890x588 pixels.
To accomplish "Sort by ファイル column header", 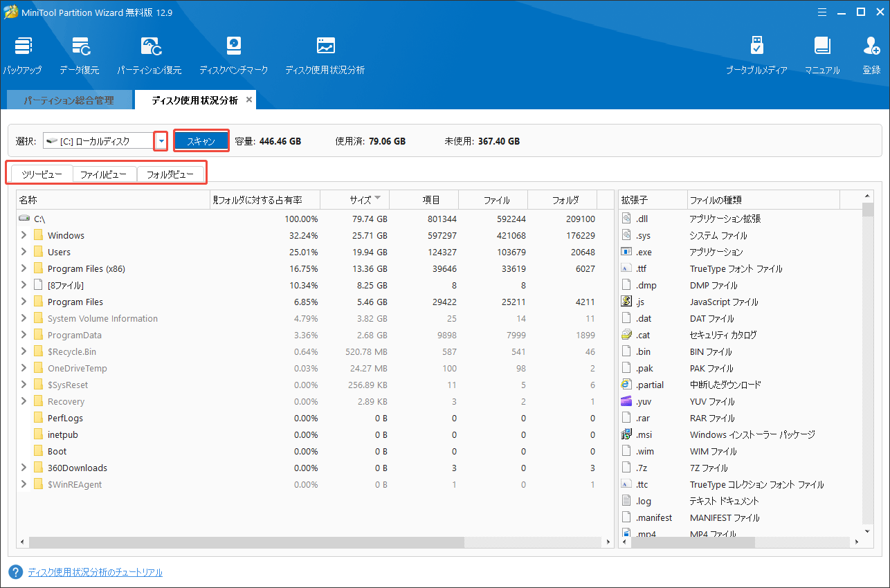I will pyautogui.click(x=493, y=200).
